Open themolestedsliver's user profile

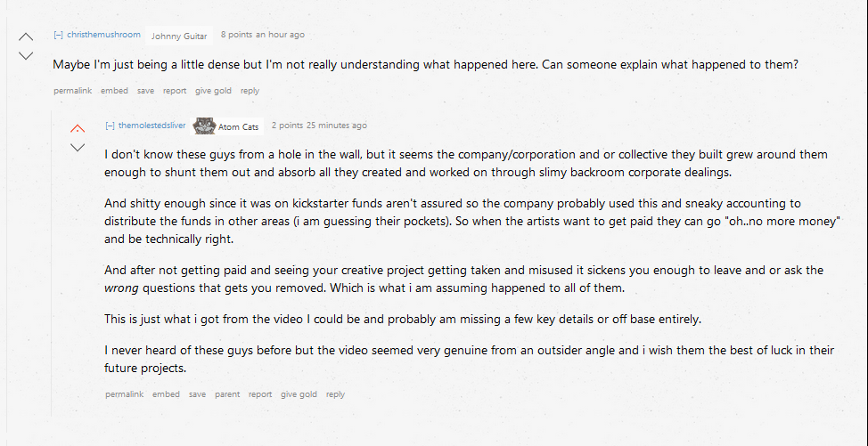152,126
